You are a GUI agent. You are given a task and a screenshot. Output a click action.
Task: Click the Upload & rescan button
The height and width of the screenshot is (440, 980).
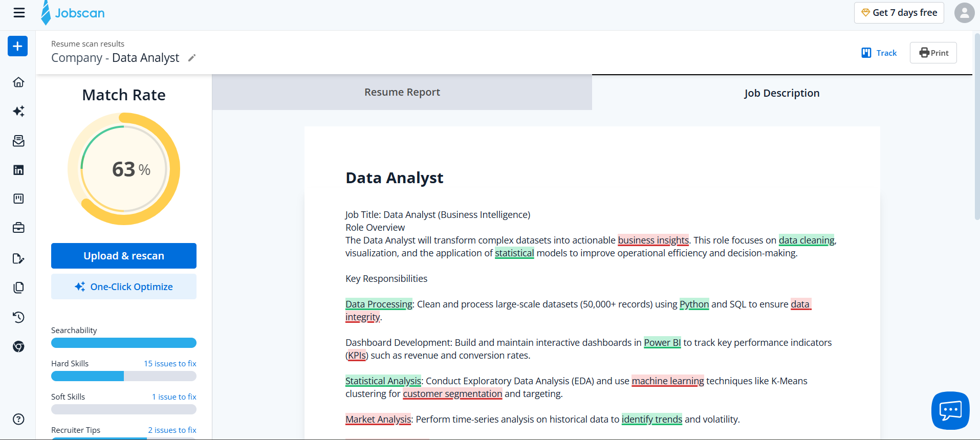(x=124, y=256)
